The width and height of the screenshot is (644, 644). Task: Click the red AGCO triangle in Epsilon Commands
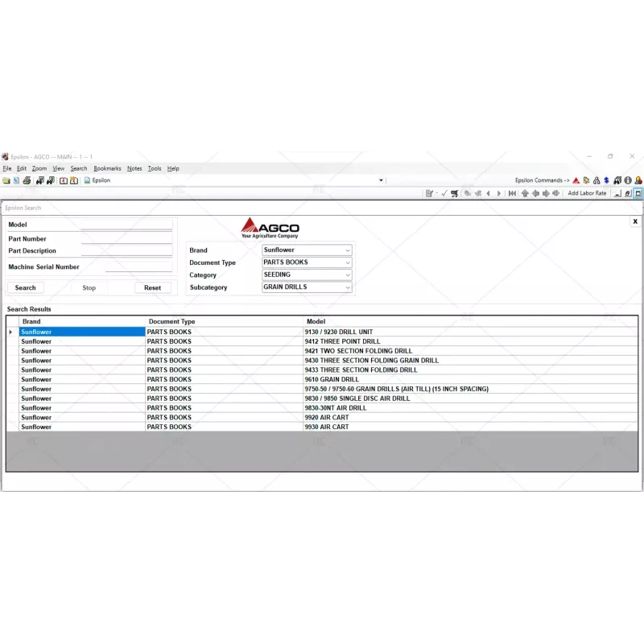pos(576,180)
